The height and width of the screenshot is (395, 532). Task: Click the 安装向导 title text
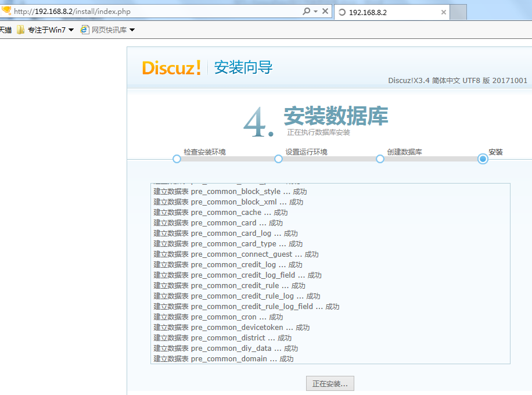click(x=243, y=67)
